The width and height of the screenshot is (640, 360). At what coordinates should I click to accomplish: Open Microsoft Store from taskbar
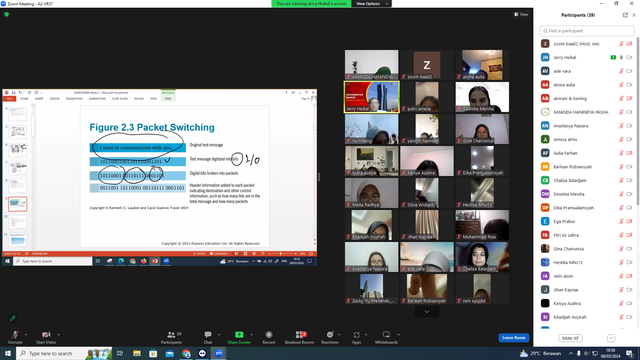(153, 353)
